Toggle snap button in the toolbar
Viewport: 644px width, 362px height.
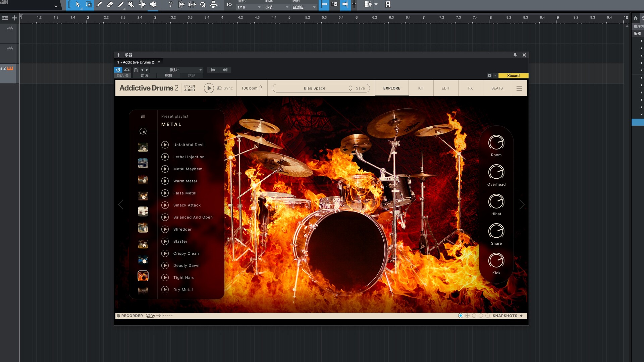coord(324,4)
